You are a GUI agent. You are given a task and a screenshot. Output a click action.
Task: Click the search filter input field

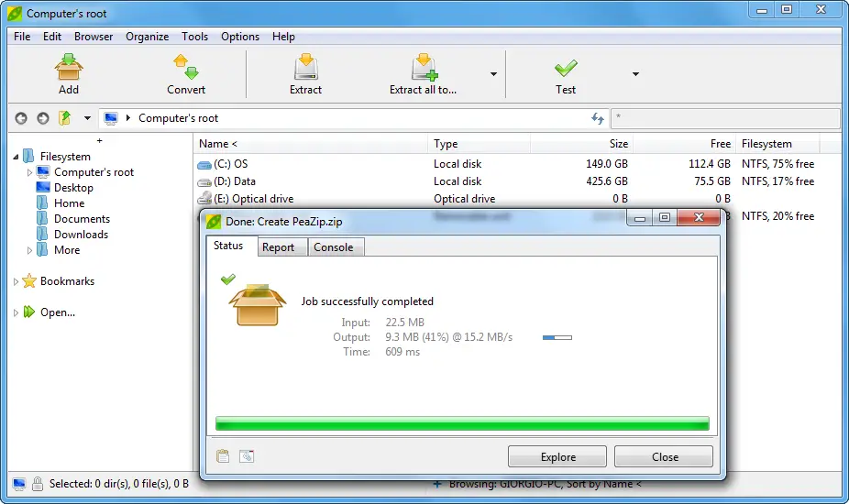[x=725, y=118]
